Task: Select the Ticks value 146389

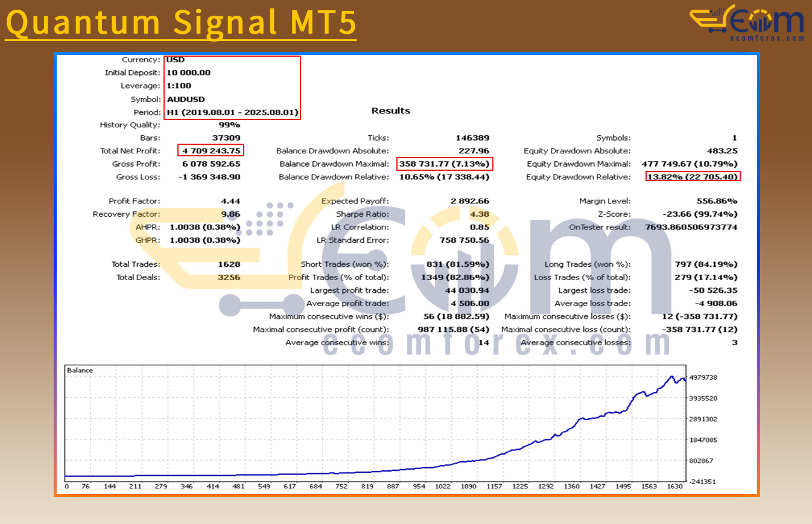Action: coord(472,138)
